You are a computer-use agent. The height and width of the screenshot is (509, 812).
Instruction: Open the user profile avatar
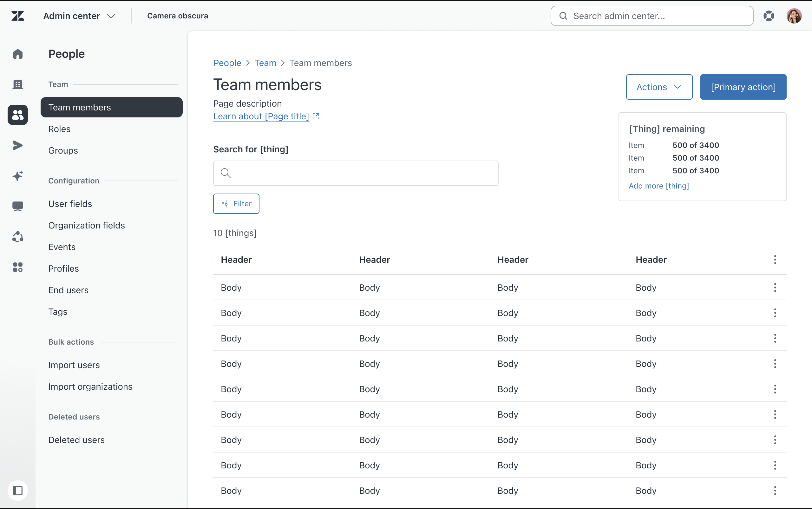click(x=794, y=16)
